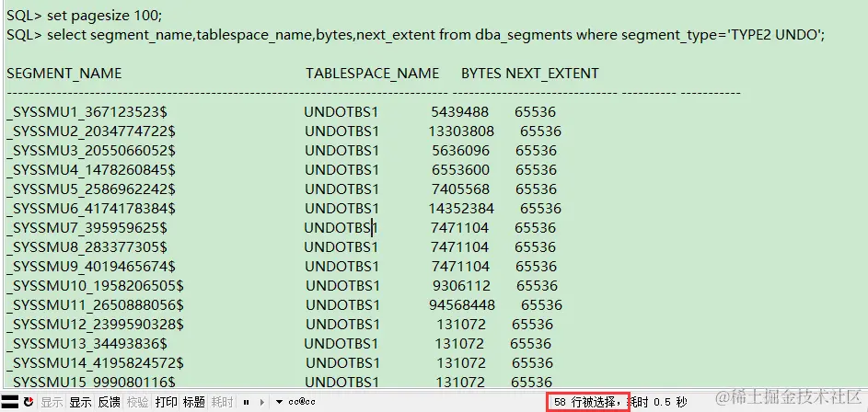Click segment name _SYSSMU2_2034774722$
The height and width of the screenshot is (412, 868).
91,132
